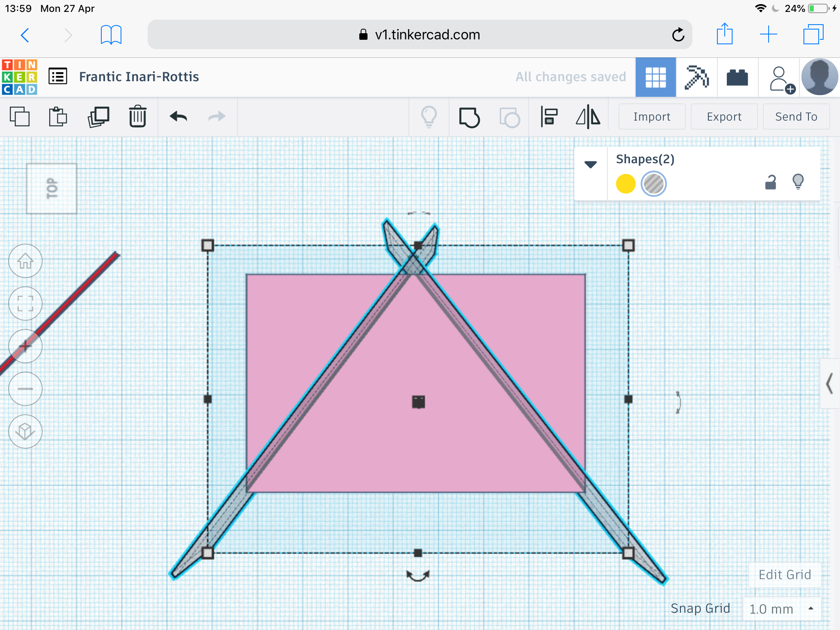Show all hidden shapes lightbulb
This screenshot has height=630, width=840.
(429, 117)
